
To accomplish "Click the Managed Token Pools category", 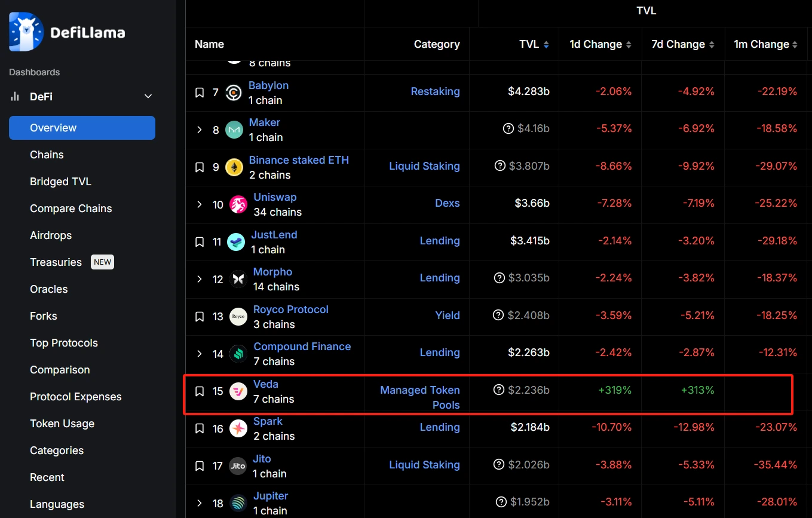I will [420, 397].
